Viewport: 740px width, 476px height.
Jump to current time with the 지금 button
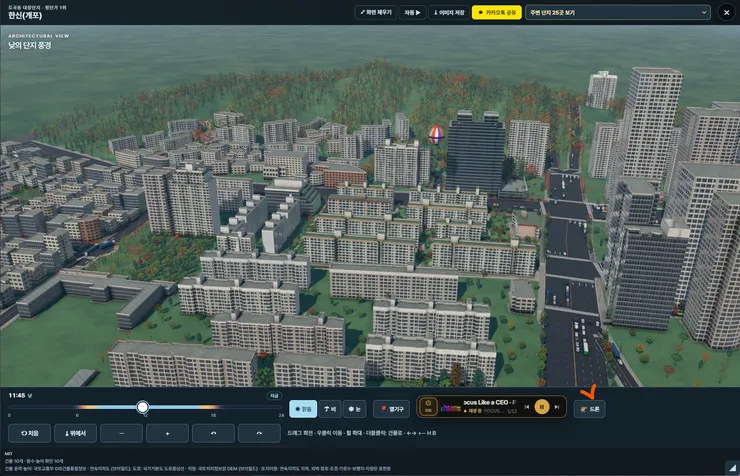pyautogui.click(x=274, y=396)
